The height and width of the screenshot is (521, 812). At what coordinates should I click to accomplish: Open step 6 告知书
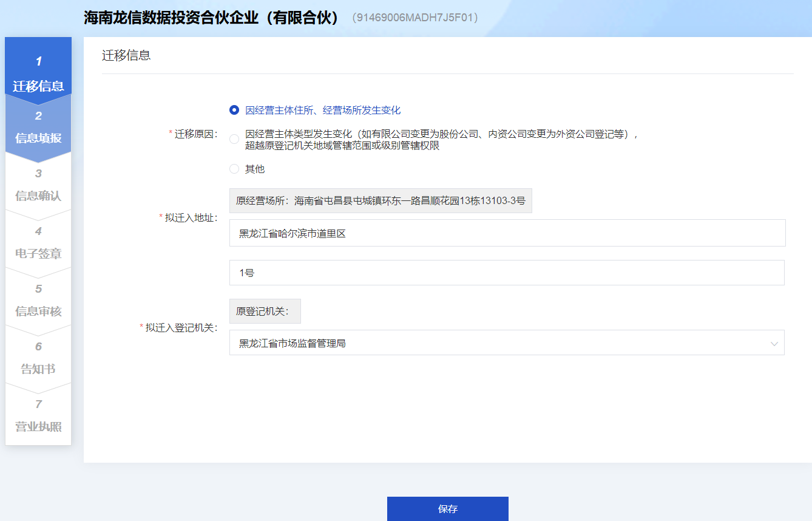point(38,358)
